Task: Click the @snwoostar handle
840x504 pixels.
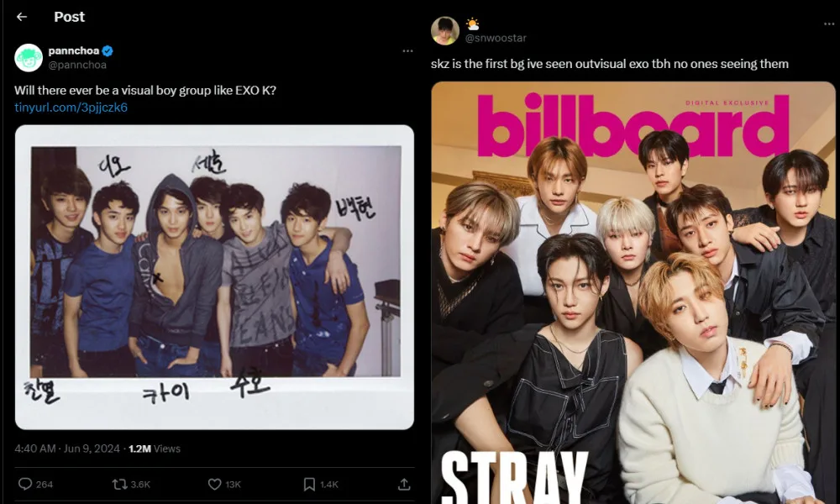Action: pos(496,38)
